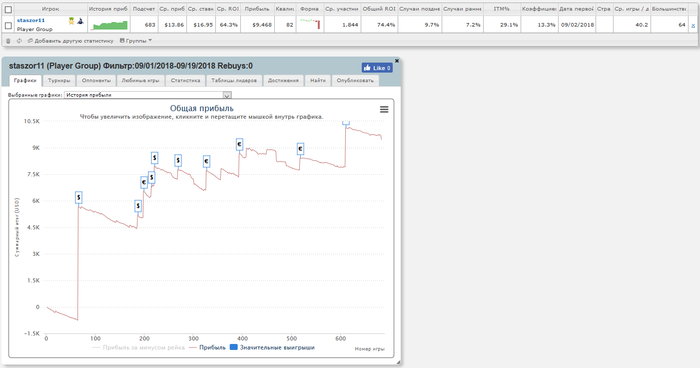Open the Любимые игры tab
This screenshot has width=700, height=368.
[141, 80]
